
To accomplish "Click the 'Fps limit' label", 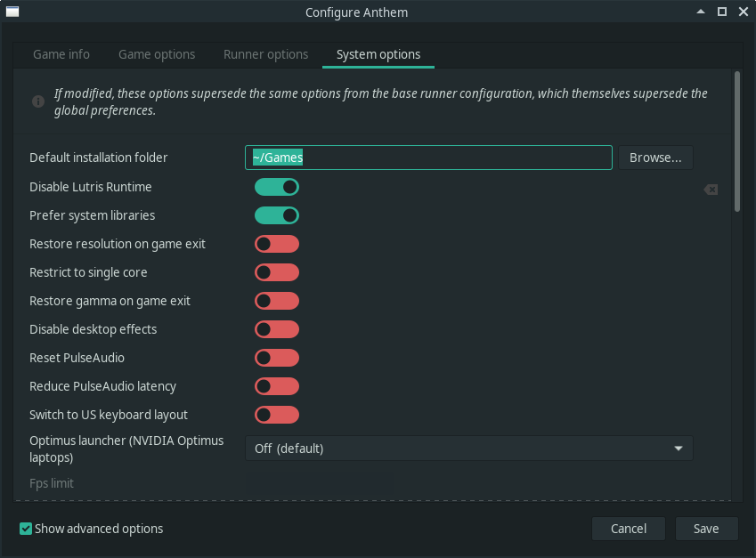I will click(52, 483).
